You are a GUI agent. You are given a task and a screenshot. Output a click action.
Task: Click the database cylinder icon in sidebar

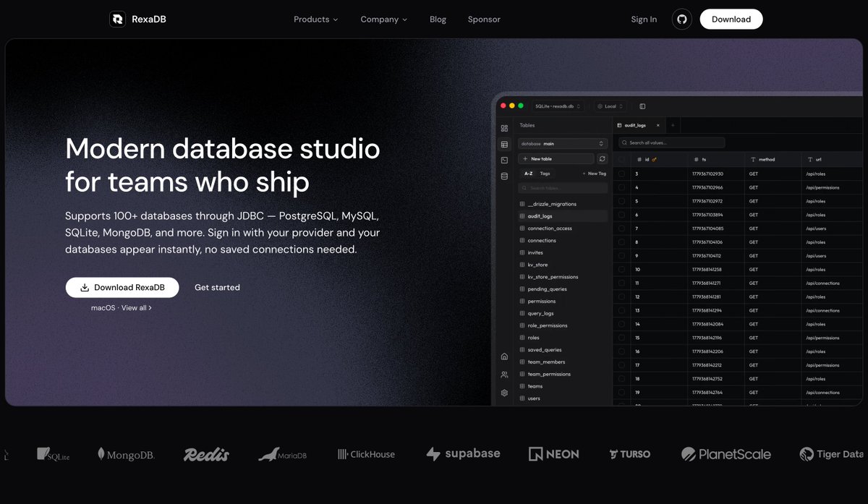tap(504, 176)
